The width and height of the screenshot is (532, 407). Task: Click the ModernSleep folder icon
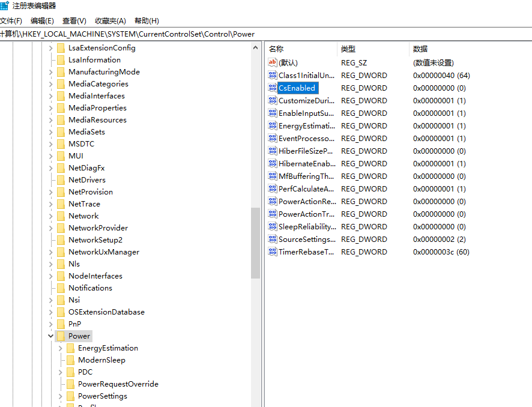point(71,360)
